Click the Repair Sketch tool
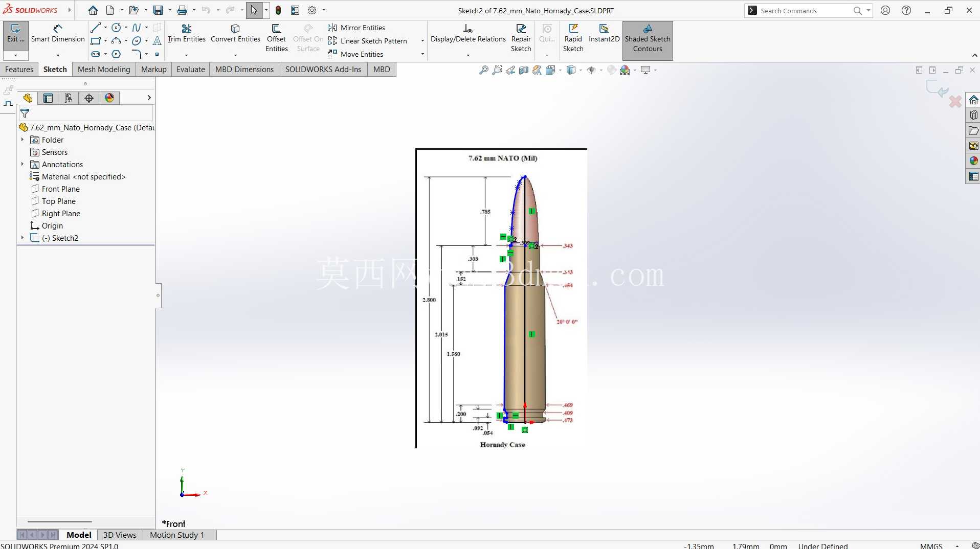This screenshot has height=549, width=980. coord(521,38)
